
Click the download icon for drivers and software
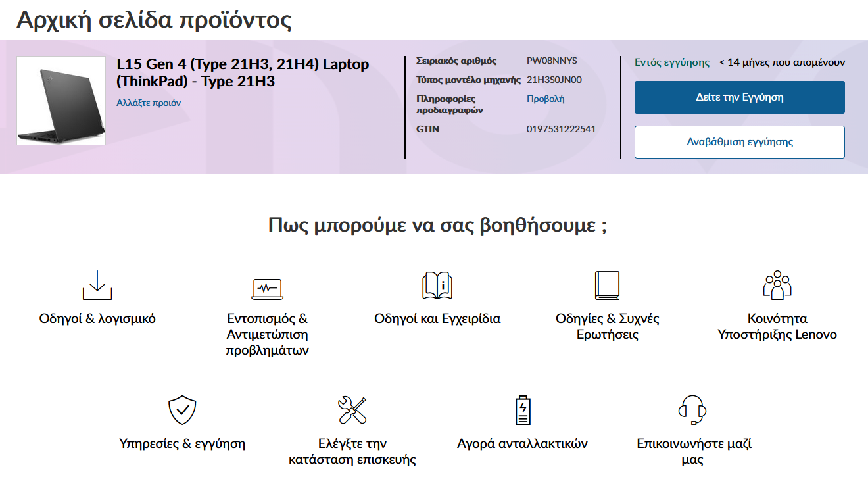coord(97,286)
